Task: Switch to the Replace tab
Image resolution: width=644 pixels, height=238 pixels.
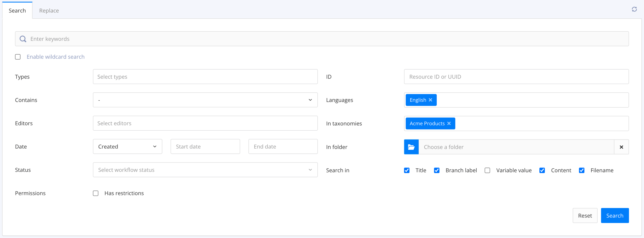Action: point(49,11)
